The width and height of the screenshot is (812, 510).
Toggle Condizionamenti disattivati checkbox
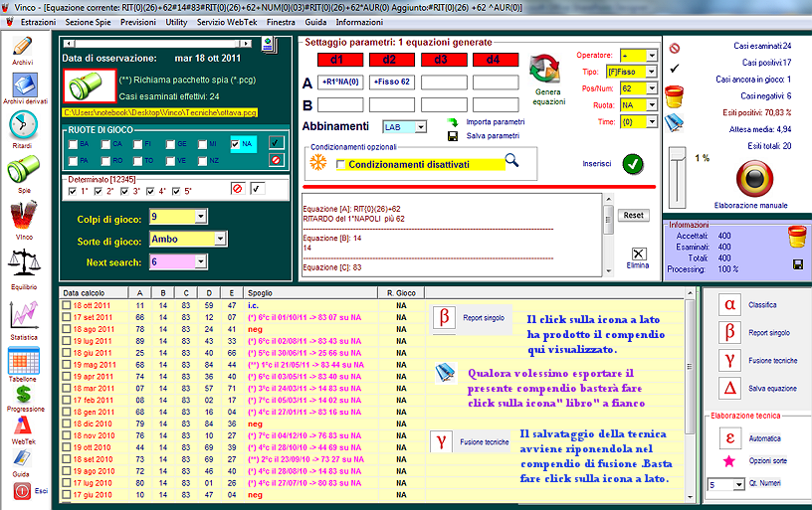coord(340,164)
